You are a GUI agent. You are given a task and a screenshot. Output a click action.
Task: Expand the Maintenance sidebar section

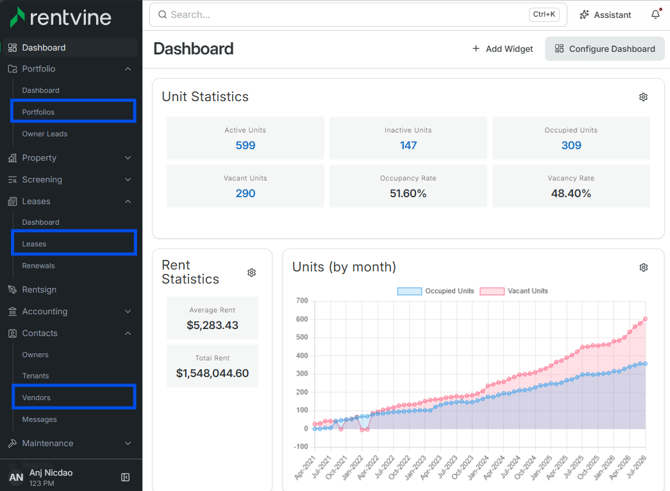[x=69, y=443]
